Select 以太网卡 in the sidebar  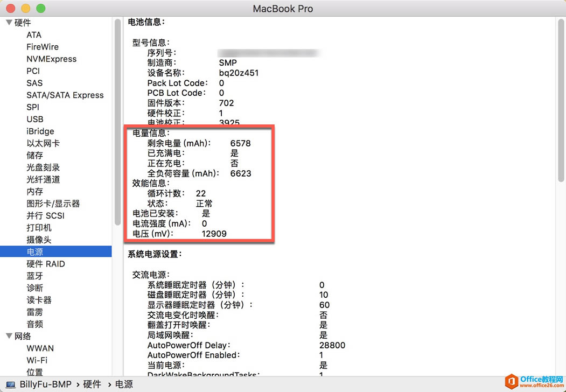point(43,143)
